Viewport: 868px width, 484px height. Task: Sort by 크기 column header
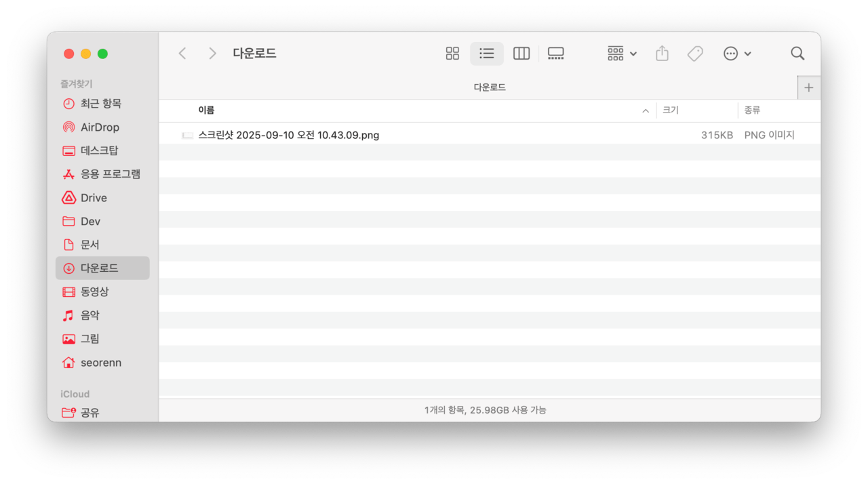click(671, 110)
